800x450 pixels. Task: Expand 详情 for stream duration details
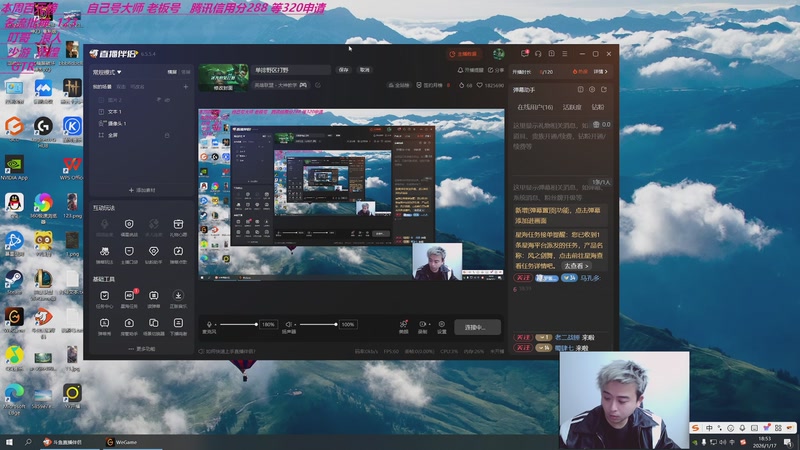[601, 72]
